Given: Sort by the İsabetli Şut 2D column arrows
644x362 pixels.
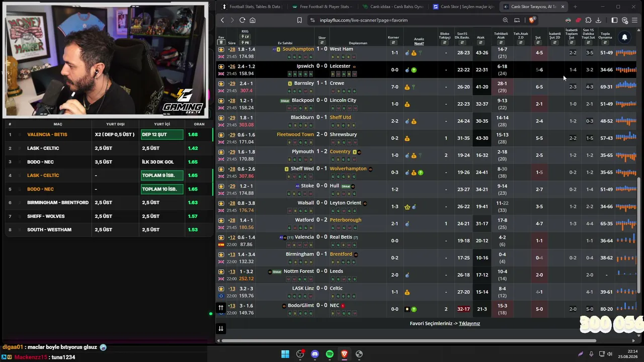Looking at the screenshot, I should coord(554,43).
